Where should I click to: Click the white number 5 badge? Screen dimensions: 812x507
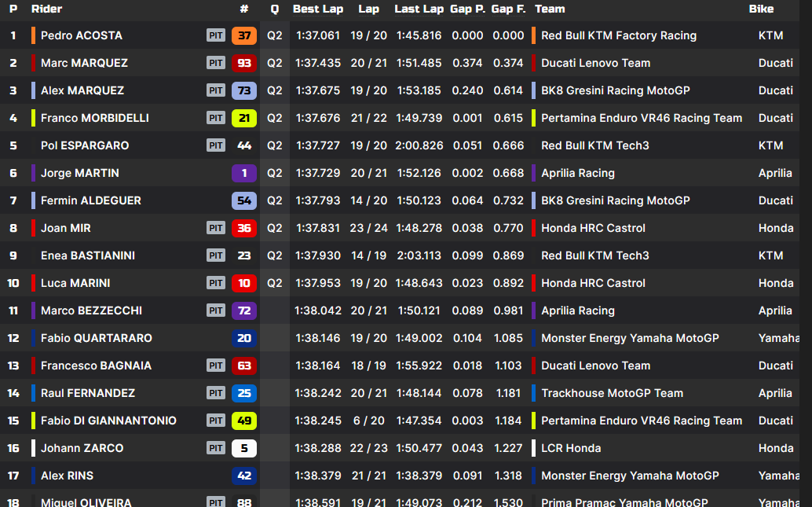244,447
